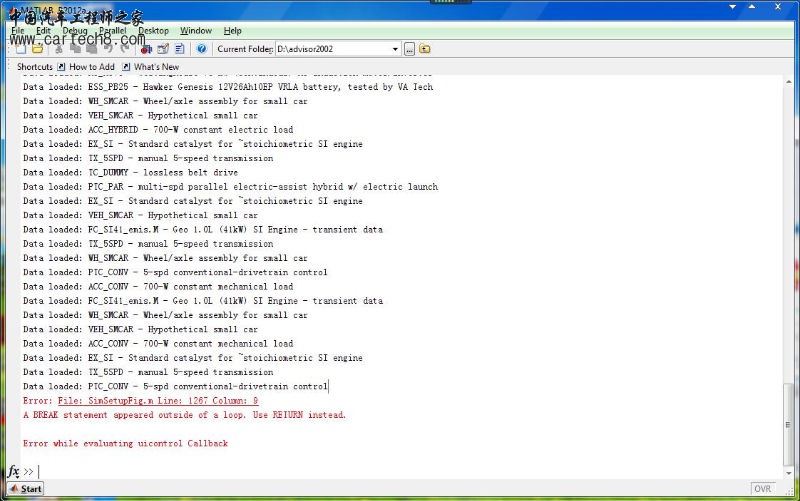Go up one folder level icon
The width and height of the screenshot is (800, 501).
click(x=424, y=49)
